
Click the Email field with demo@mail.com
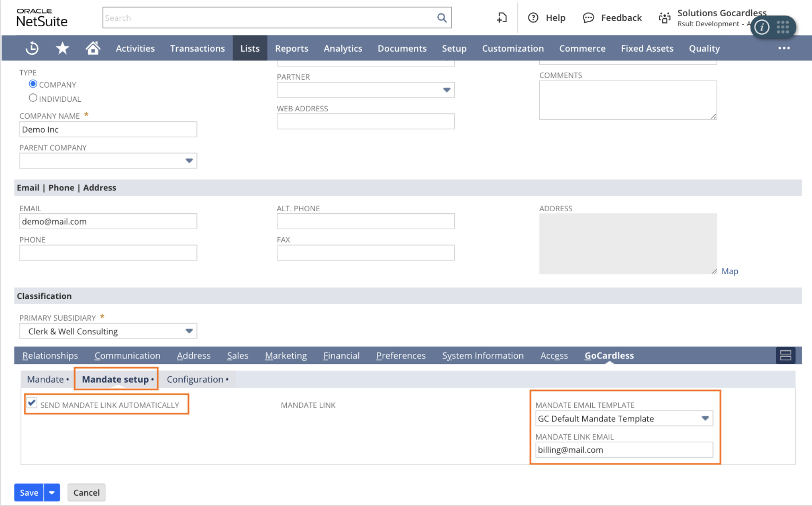click(x=108, y=222)
